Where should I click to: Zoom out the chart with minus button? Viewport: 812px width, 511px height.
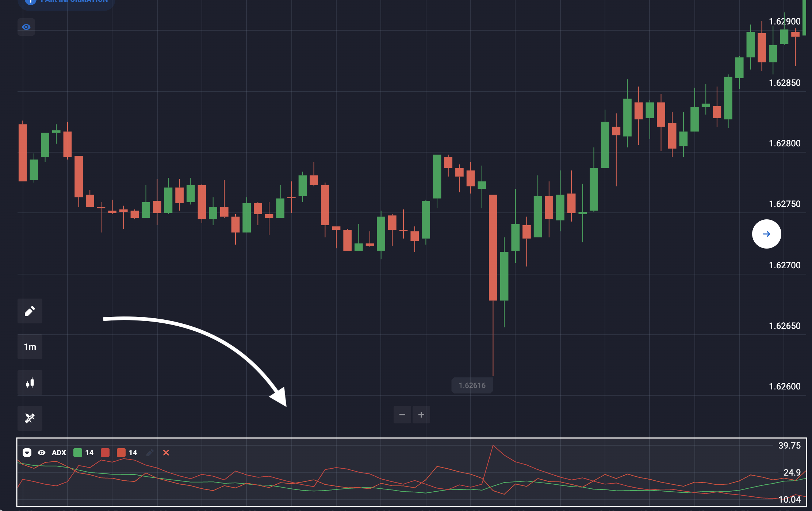(x=402, y=415)
